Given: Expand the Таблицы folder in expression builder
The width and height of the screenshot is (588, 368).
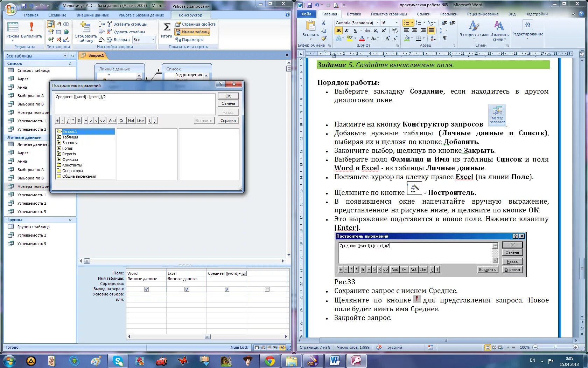Looking at the screenshot, I should (59, 137).
